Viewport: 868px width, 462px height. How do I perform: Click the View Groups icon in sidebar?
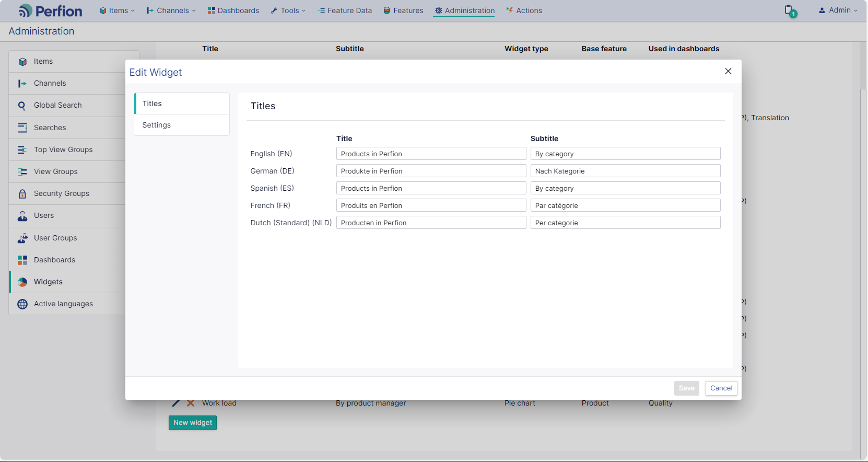coord(22,172)
